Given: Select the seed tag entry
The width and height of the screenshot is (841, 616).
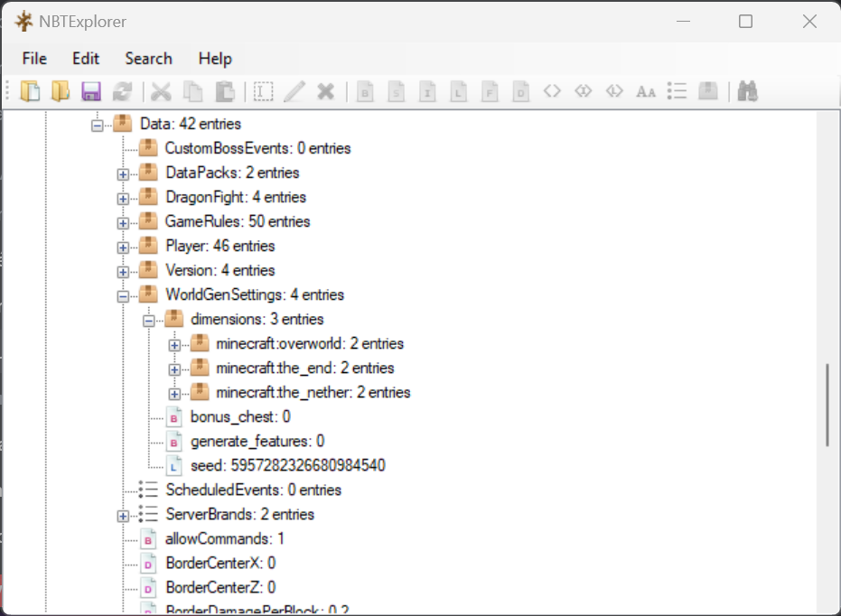Looking at the screenshot, I should (287, 466).
